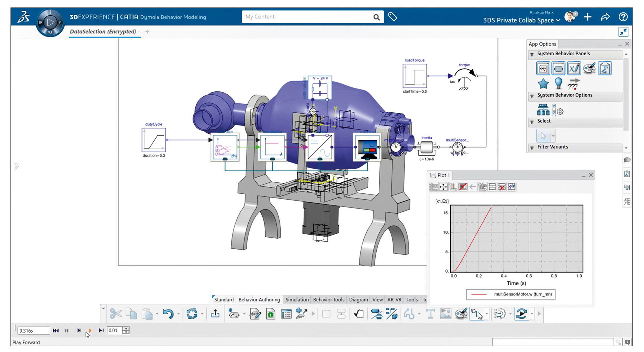This screenshot has width=644, height=352.
Task: Click the blue Undo arrow icon
Action: click(168, 314)
